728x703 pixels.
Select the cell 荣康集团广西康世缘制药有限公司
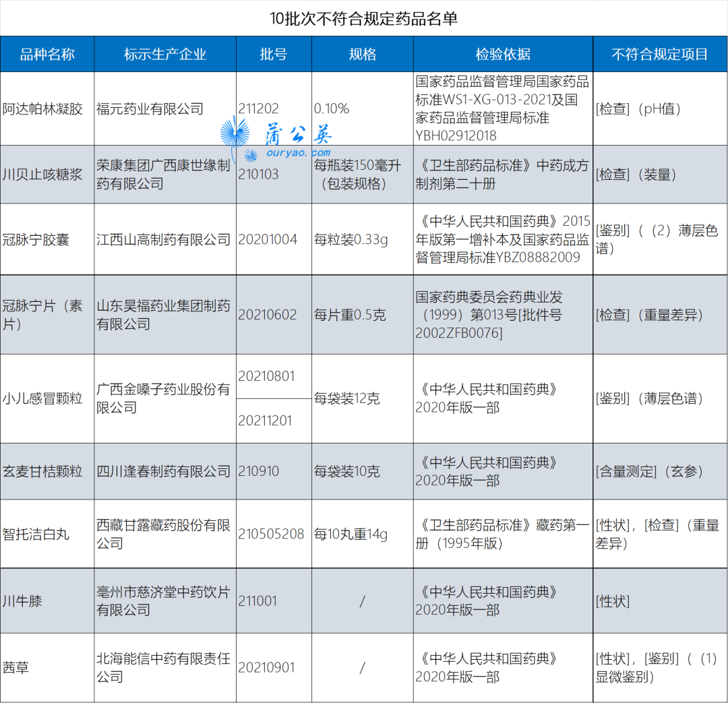[x=165, y=175]
